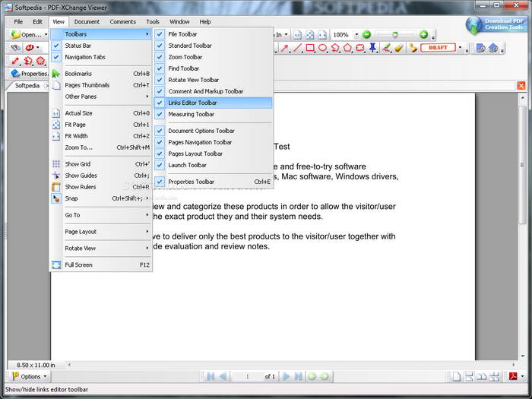Toggle Rotate View Toolbar checkbox

click(x=214, y=80)
